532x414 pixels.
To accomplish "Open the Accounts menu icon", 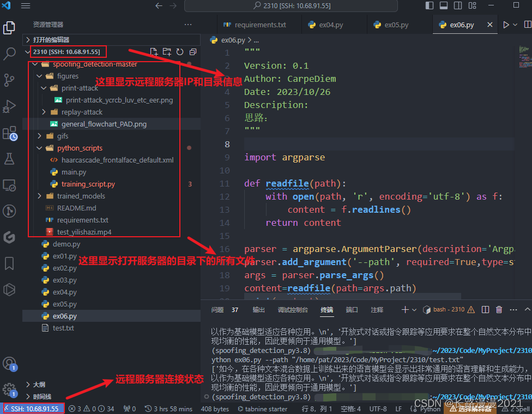I will pos(9,364).
